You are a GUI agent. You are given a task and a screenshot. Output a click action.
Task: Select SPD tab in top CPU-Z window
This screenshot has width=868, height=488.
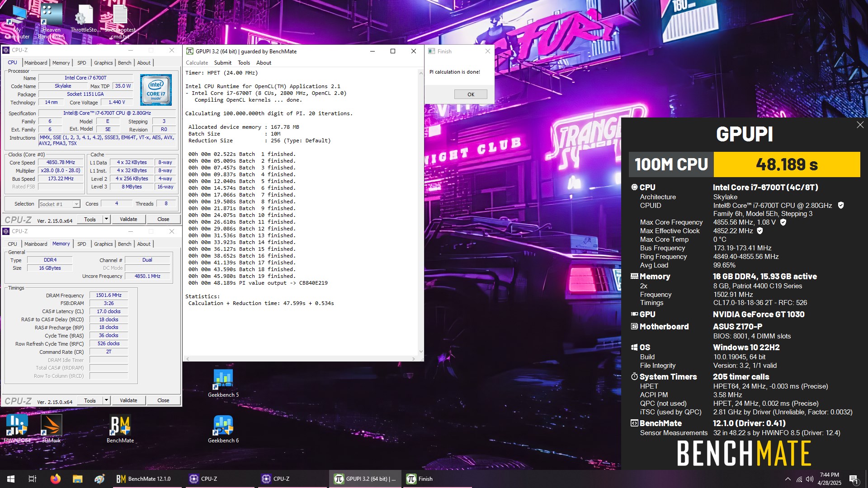click(x=82, y=63)
